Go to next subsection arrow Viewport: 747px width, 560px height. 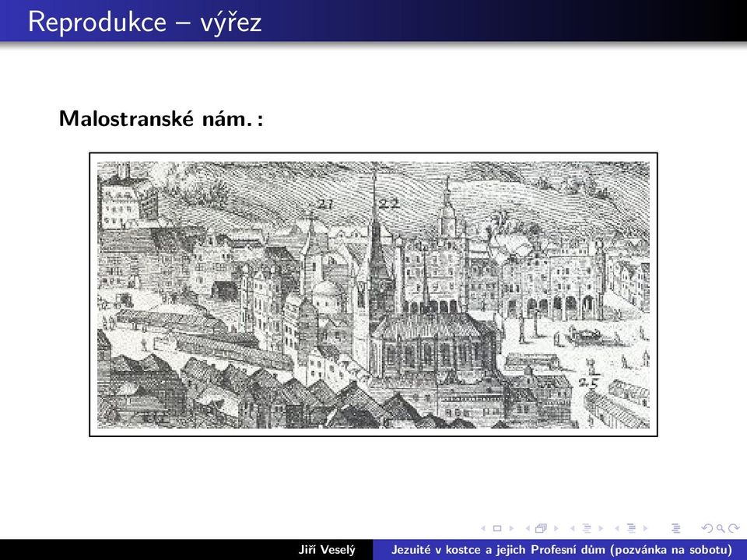coord(601,528)
